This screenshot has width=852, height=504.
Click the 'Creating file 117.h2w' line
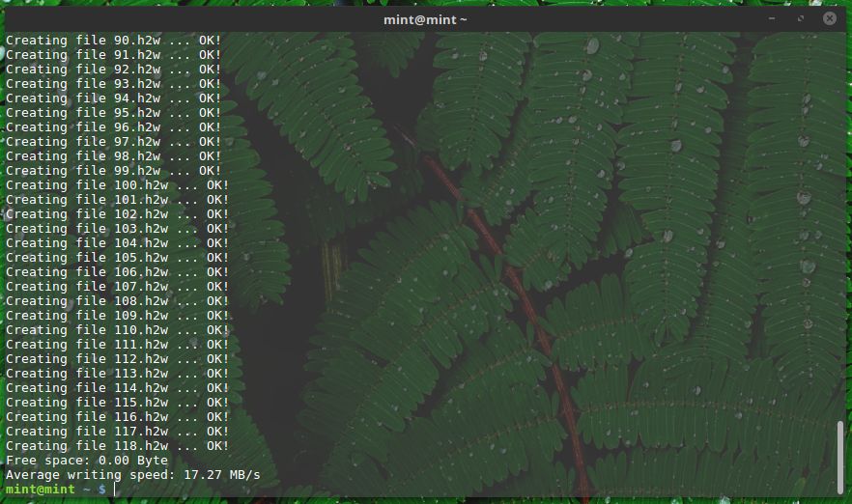click(118, 432)
